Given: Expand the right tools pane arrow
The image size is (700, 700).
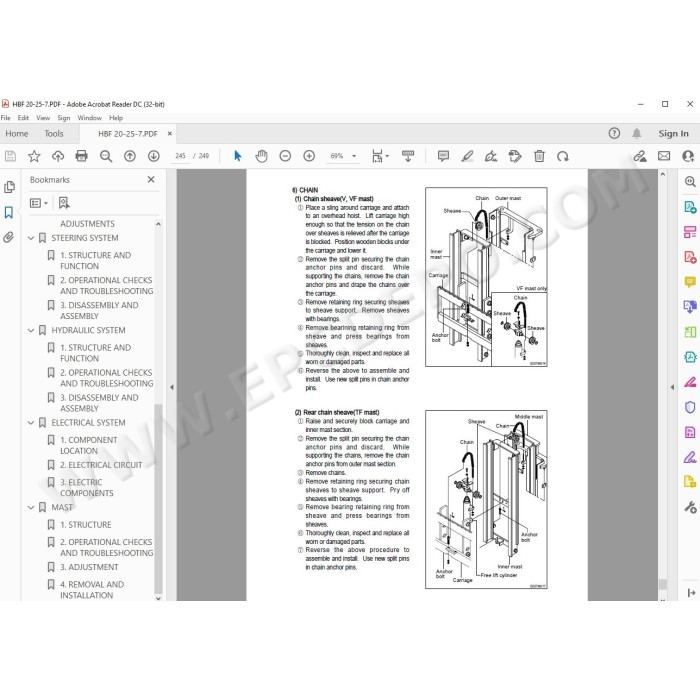Looking at the screenshot, I should click(672, 388).
